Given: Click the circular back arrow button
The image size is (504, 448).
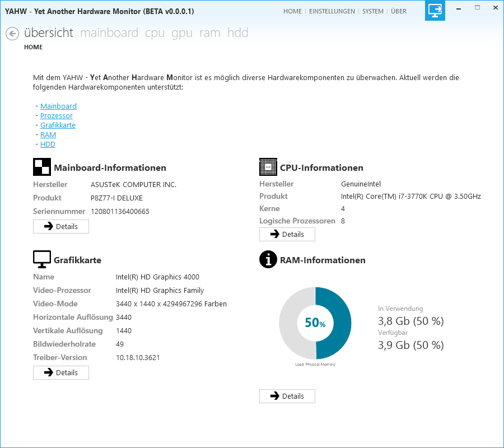Looking at the screenshot, I should point(12,34).
